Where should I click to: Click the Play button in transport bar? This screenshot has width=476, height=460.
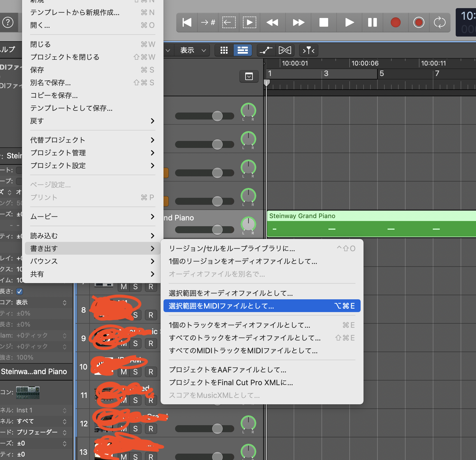click(x=349, y=22)
